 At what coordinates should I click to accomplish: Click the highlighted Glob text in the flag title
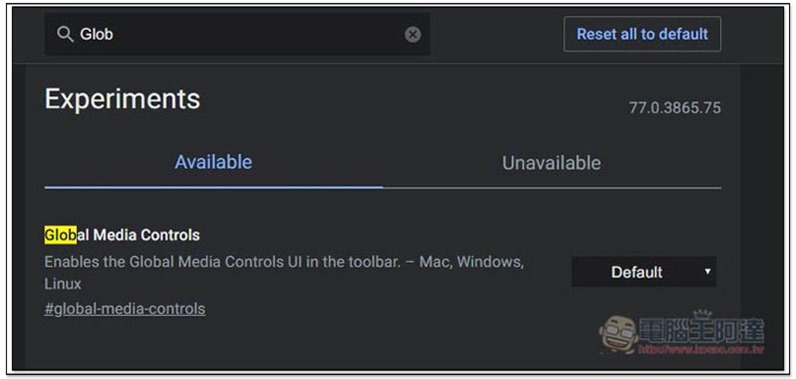60,235
